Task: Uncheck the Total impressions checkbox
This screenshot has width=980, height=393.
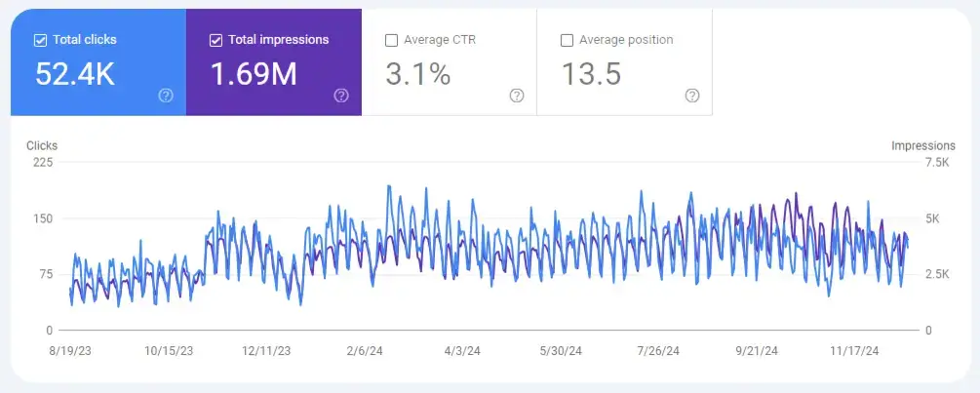Action: point(216,41)
